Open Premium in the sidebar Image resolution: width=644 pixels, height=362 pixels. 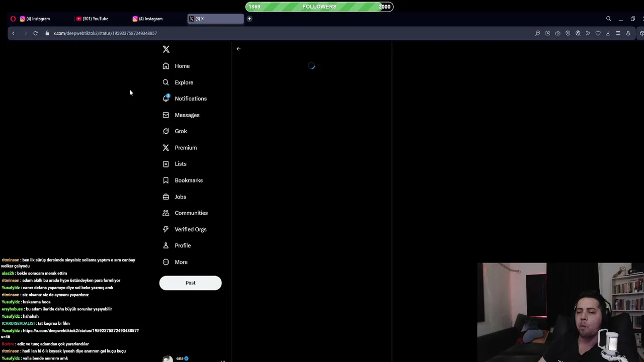[x=180, y=148]
